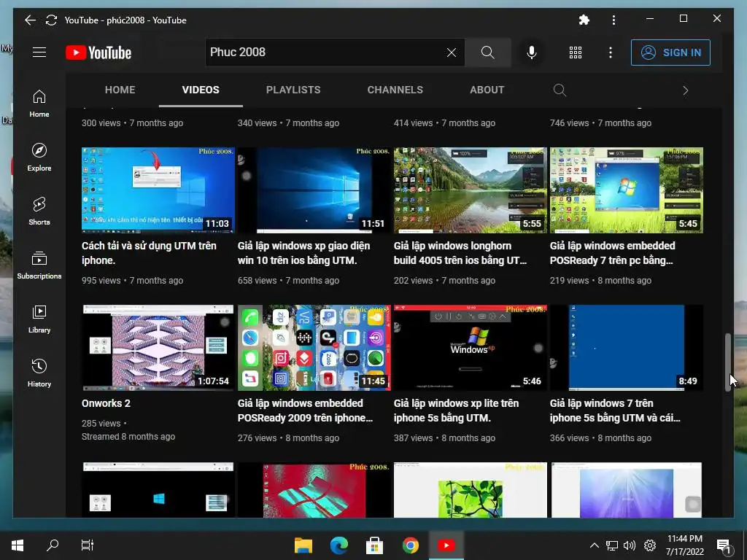Open Task View on the taskbar
The height and width of the screenshot is (560, 747).
coord(88,545)
